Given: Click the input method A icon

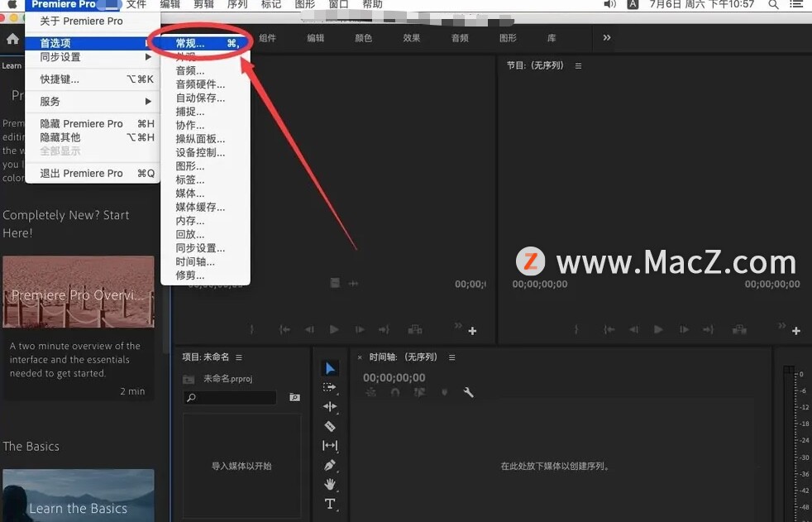Looking at the screenshot, I should (x=633, y=4).
